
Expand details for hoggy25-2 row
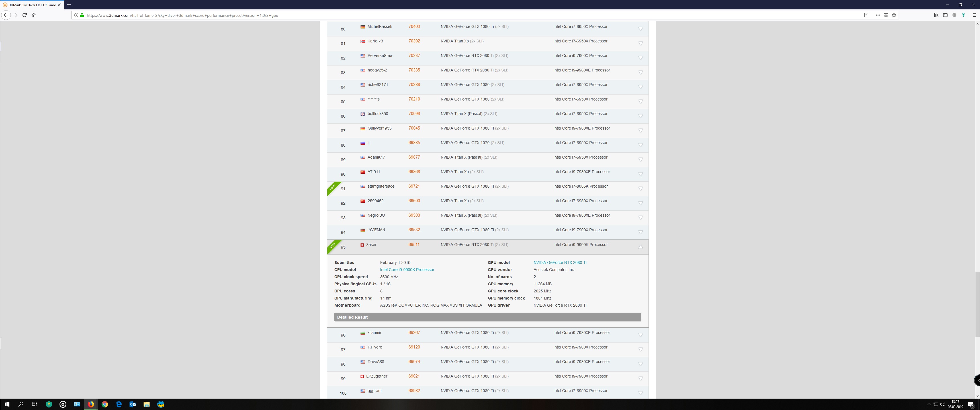[x=640, y=72]
